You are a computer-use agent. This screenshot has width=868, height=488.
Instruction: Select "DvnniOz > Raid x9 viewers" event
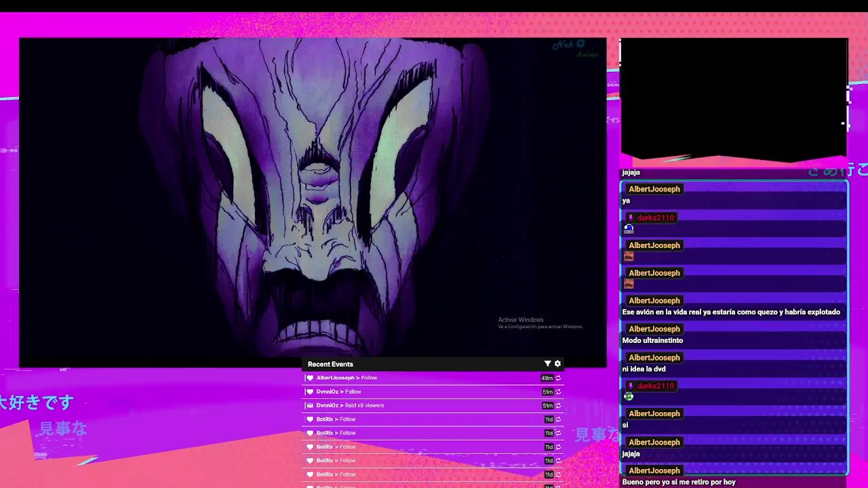click(433, 405)
